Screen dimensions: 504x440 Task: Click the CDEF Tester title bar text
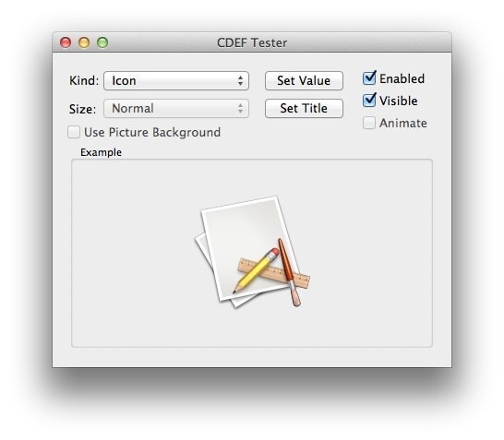click(x=252, y=42)
